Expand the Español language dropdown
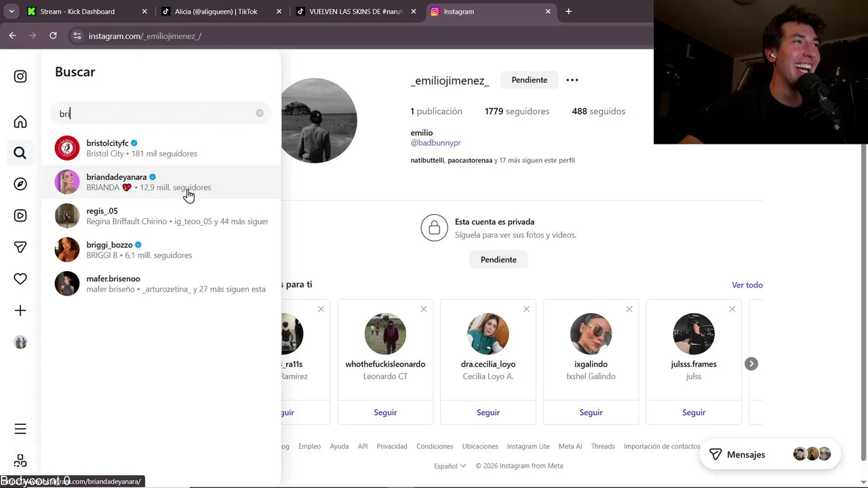Screen dimensions: 868x488 click(x=450, y=466)
